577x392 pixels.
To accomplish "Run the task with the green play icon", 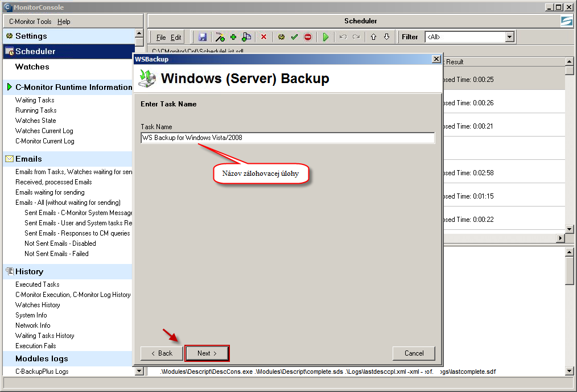I will tap(325, 37).
